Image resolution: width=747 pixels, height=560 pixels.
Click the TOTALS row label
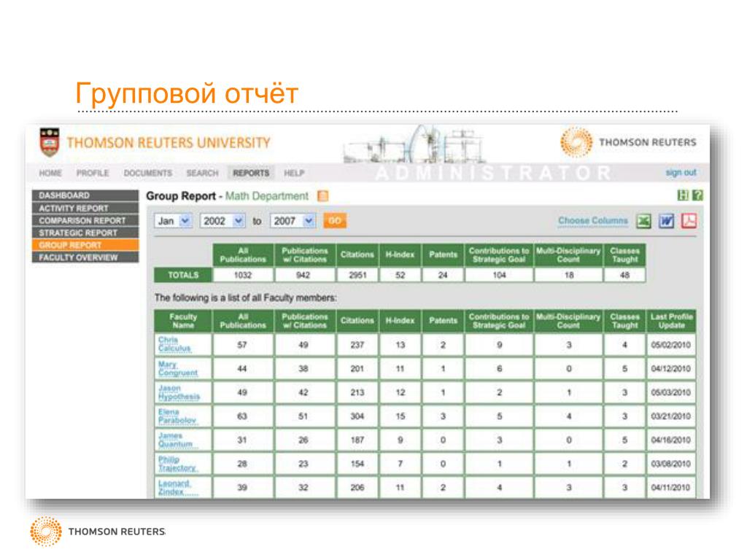click(183, 275)
